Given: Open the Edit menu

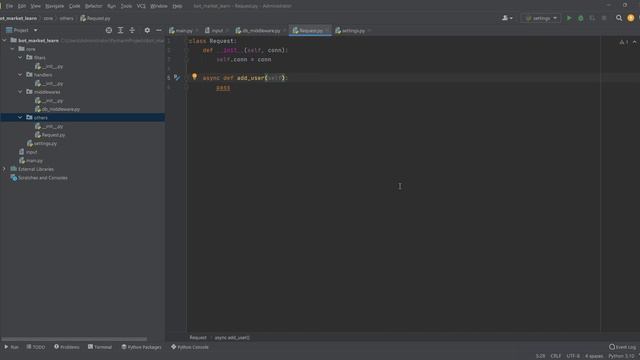Looking at the screenshot, I should tap(22, 6).
